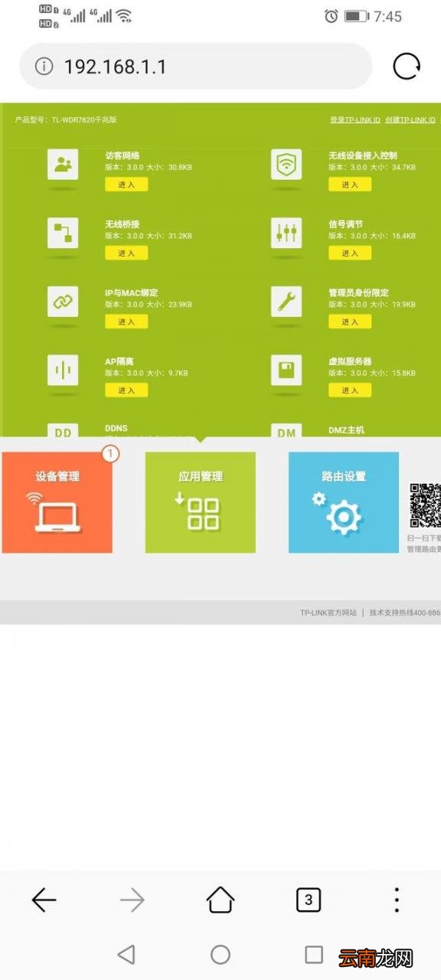
Task: Open the Wireless Bridging (无线桥接) icon
Action: coord(63,233)
